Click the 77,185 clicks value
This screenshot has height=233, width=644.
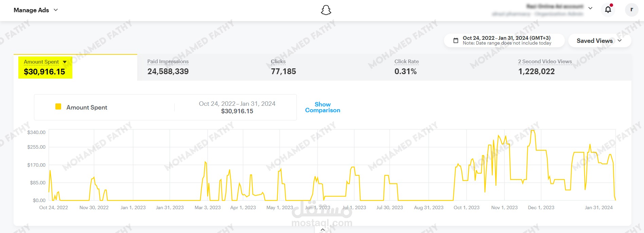pos(283,71)
